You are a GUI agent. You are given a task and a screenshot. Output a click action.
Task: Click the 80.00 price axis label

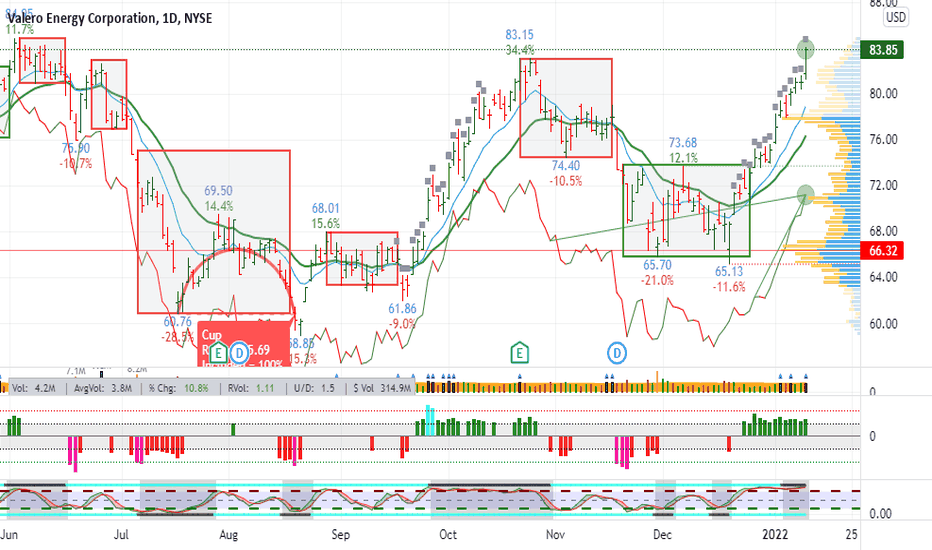[883, 93]
